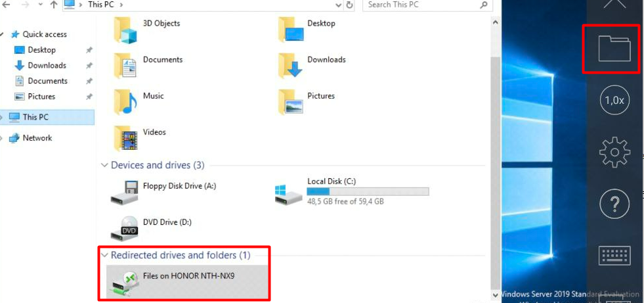644x303 pixels.
Task: Click the 1,0x zoom scale button
Action: point(614,101)
